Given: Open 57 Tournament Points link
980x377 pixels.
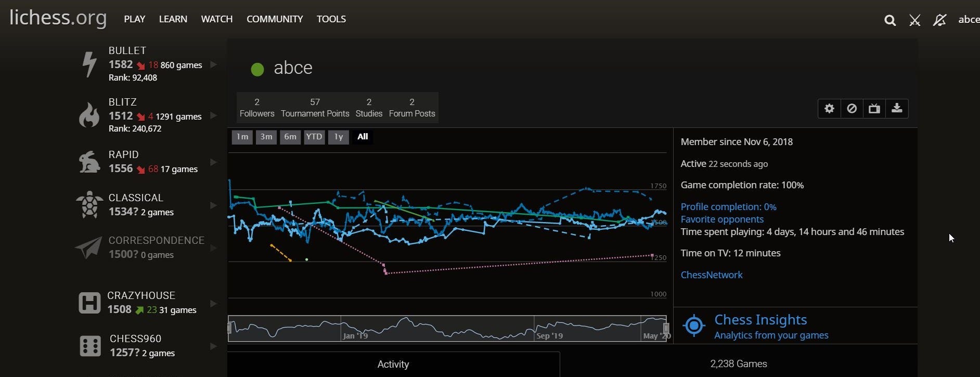Looking at the screenshot, I should (315, 108).
